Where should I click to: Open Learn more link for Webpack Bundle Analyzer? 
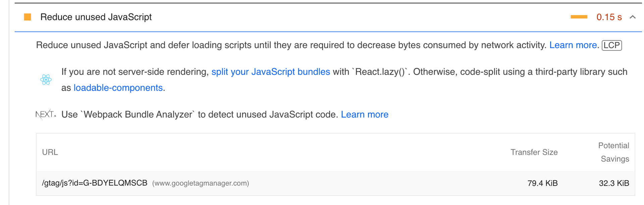point(365,114)
